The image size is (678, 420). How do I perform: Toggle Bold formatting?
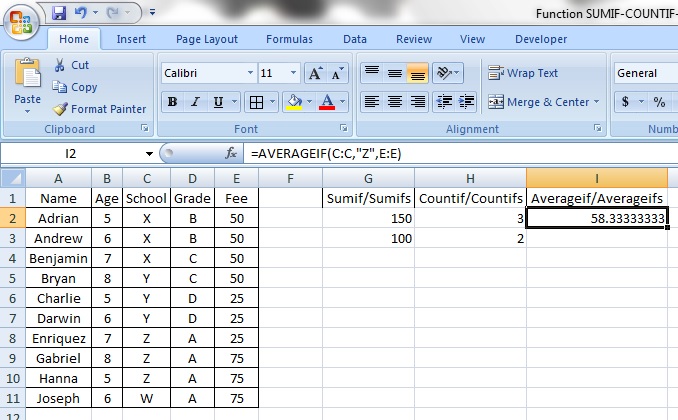tap(172, 102)
